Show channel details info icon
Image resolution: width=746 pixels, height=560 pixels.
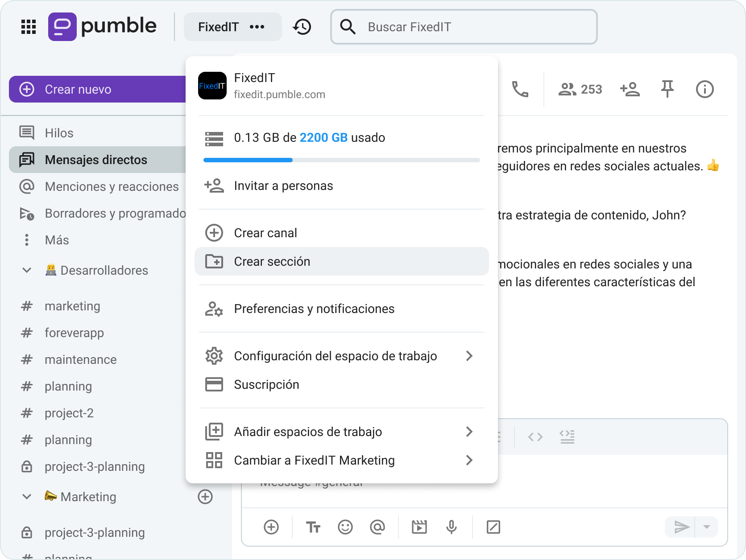tap(705, 89)
